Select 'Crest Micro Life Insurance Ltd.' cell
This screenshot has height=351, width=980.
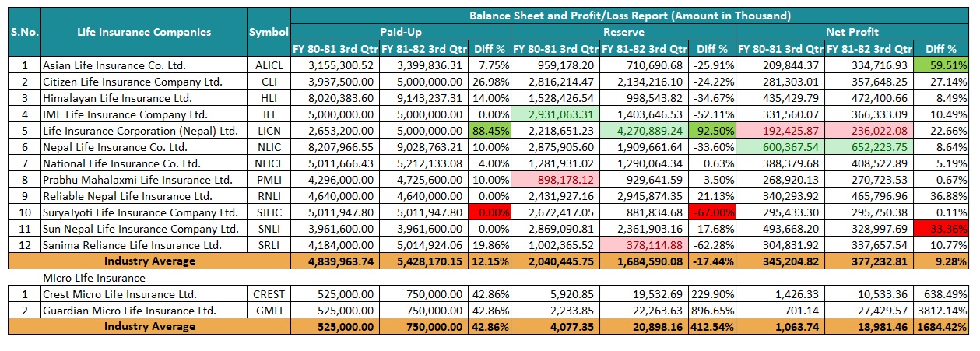[143, 294]
